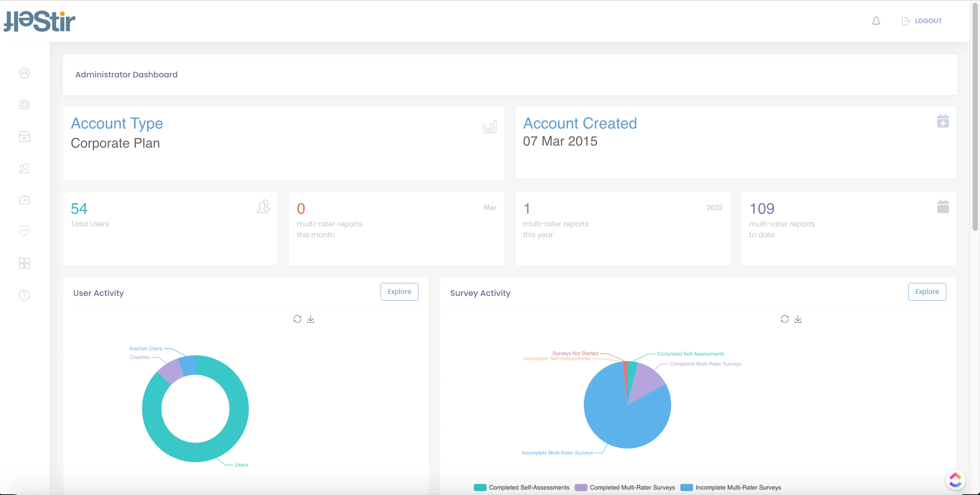Image resolution: width=980 pixels, height=495 pixels.
Task: Open the apps grid icon in sidebar
Action: tap(24, 263)
